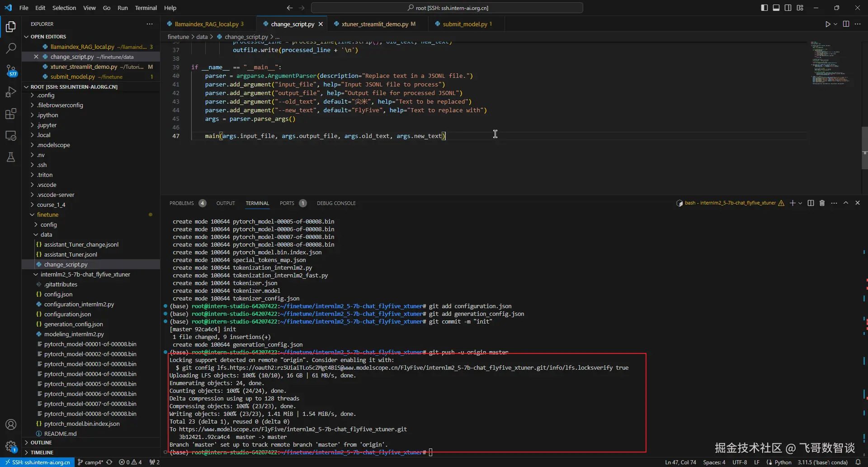Image resolution: width=868 pixels, height=467 pixels.
Task: Toggle primary side bar visibility
Action: (x=764, y=8)
